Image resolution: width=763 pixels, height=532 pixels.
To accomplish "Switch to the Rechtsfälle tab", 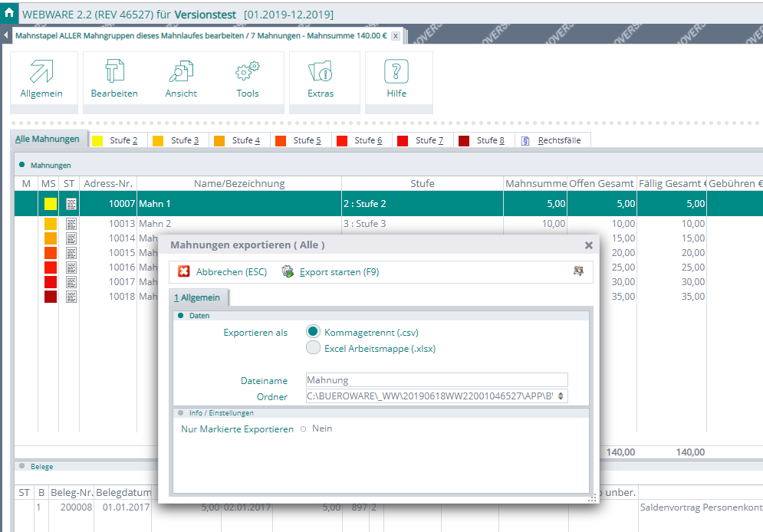I will (551, 141).
